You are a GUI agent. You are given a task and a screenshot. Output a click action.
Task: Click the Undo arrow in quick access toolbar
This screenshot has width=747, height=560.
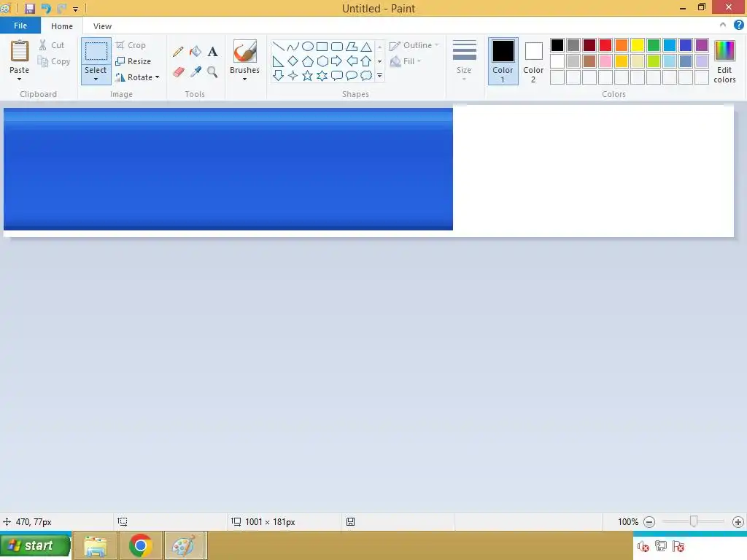(46, 9)
